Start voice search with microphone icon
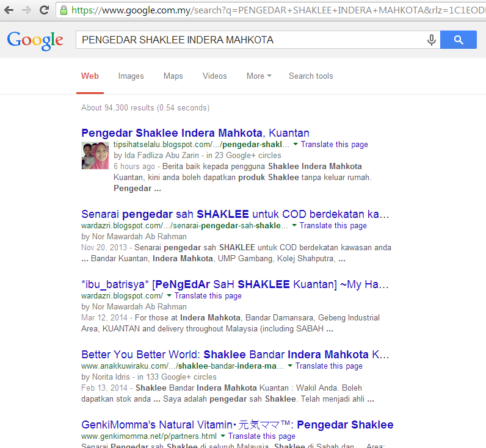The height and width of the screenshot is (448, 486). tap(432, 40)
